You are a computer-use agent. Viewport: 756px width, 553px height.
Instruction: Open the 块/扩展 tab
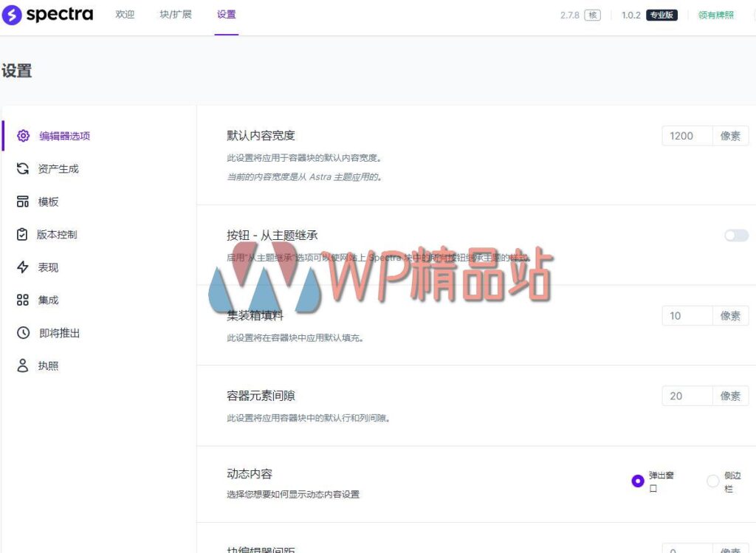pos(175,13)
